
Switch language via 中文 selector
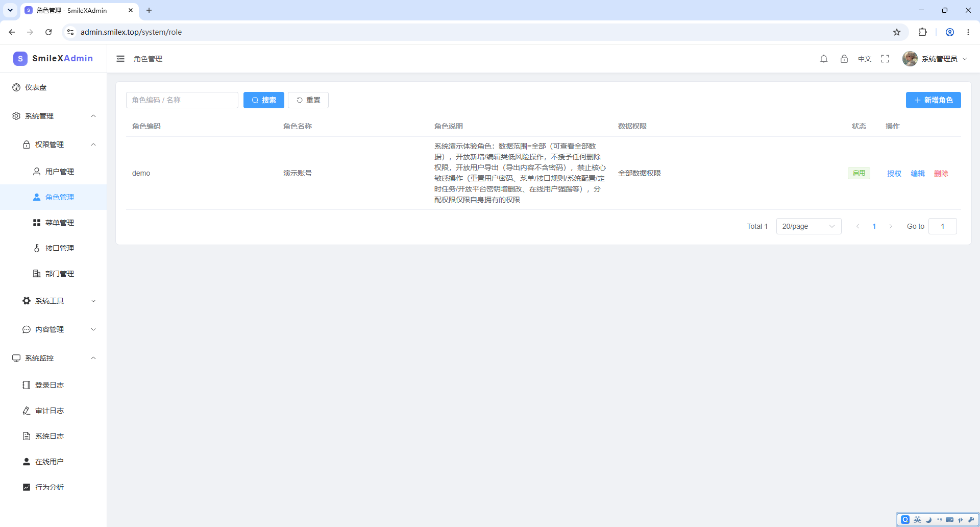[x=865, y=59]
